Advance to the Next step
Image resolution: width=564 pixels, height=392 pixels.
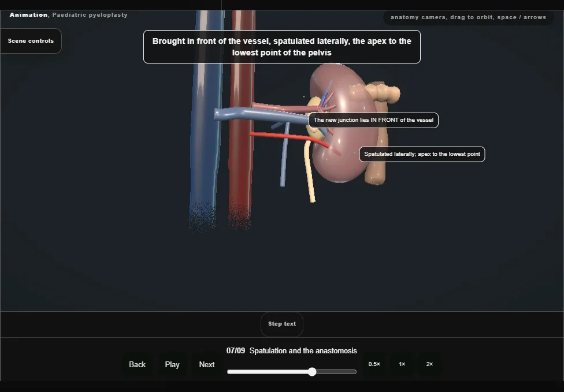pyautogui.click(x=207, y=365)
